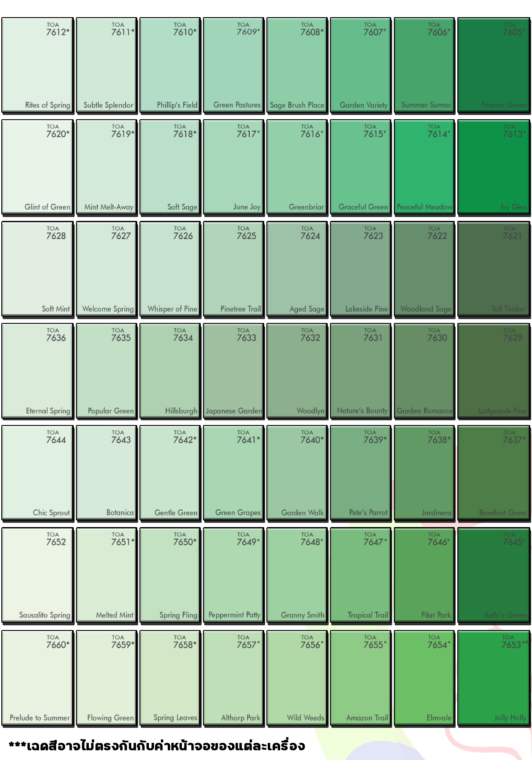Viewport: 532px width, 760px height.
Task: Select the Granny Smith 7648 swatch
Action: pos(297,575)
